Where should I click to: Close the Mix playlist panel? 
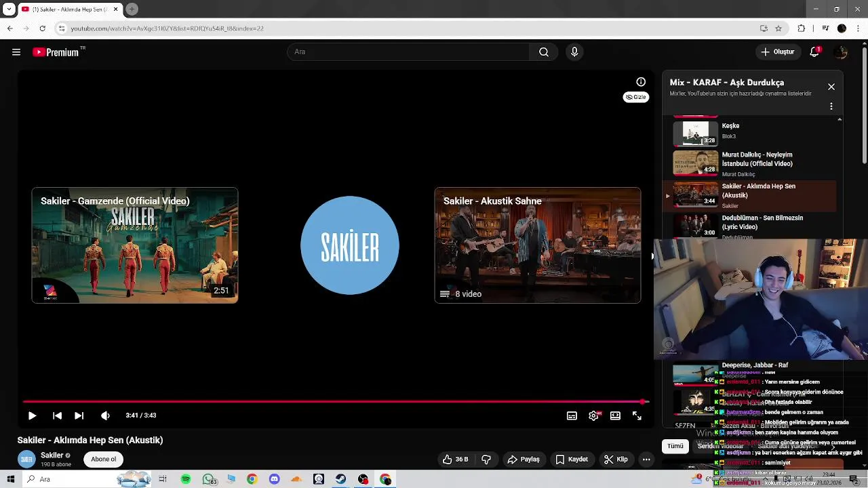(831, 87)
